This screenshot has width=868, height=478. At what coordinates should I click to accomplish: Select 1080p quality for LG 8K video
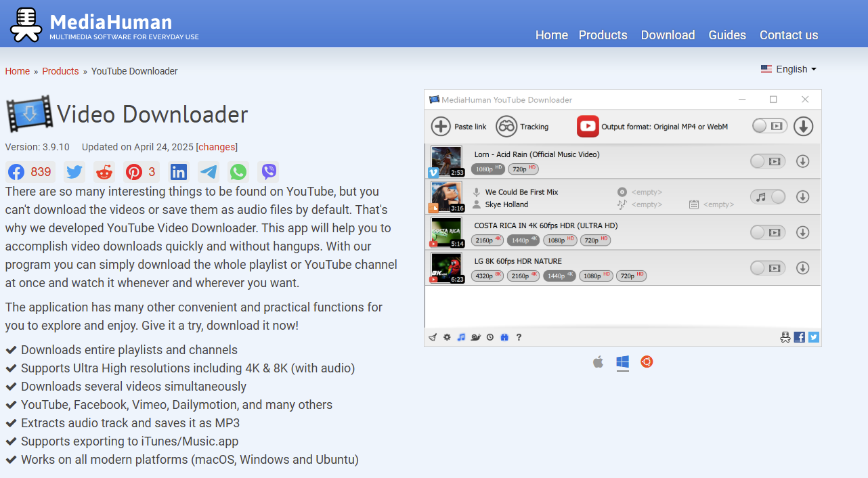pos(596,276)
